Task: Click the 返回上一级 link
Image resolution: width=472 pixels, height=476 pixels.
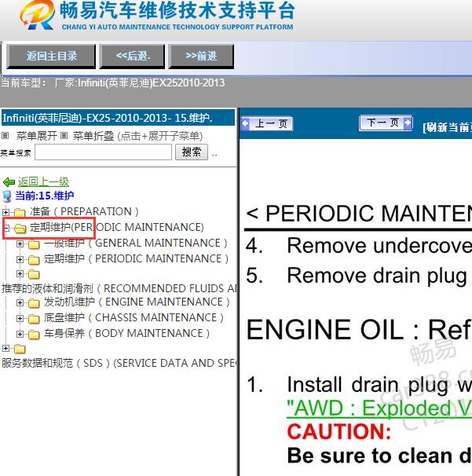Action: tap(43, 182)
